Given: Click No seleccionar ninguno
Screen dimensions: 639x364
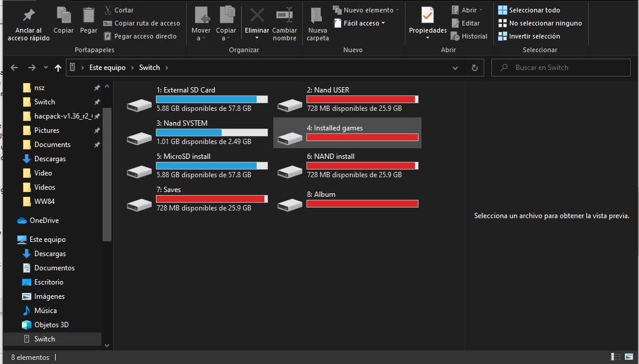Looking at the screenshot, I should pos(540,23).
